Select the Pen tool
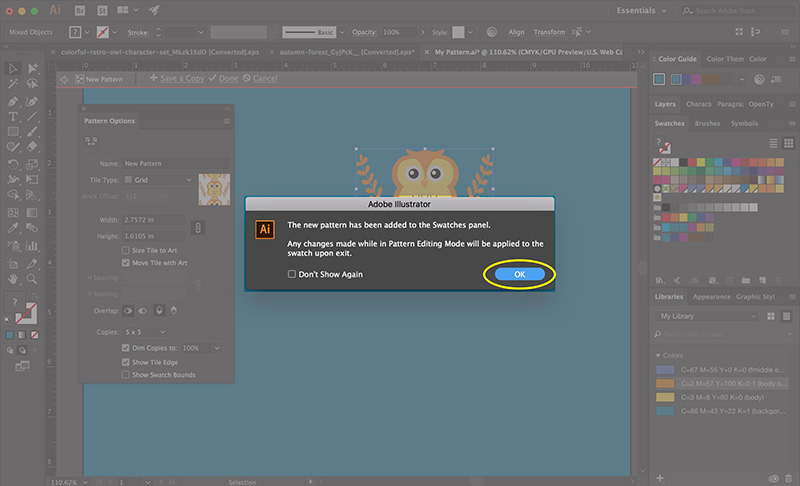This screenshot has width=800, height=486. [x=13, y=101]
